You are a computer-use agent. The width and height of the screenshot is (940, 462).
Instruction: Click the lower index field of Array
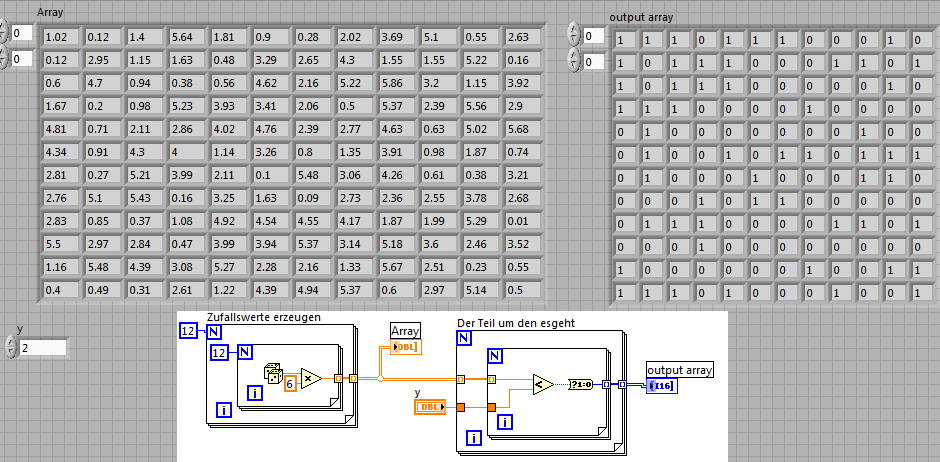pyautogui.click(x=22, y=59)
